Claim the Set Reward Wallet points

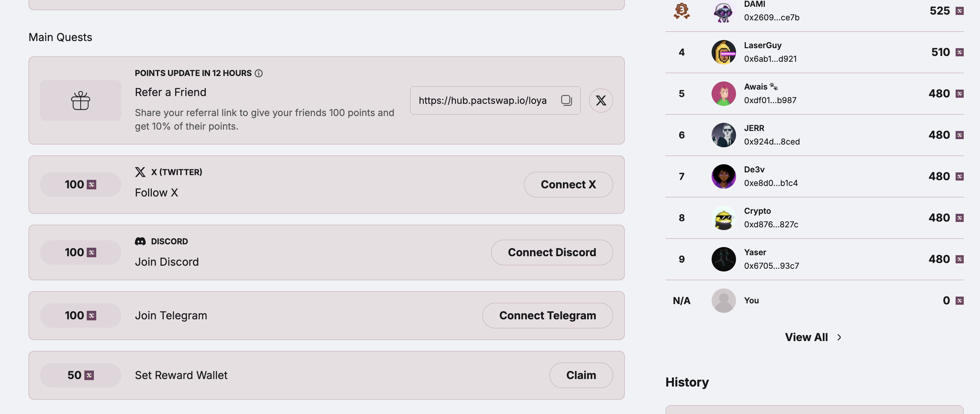coord(581,375)
